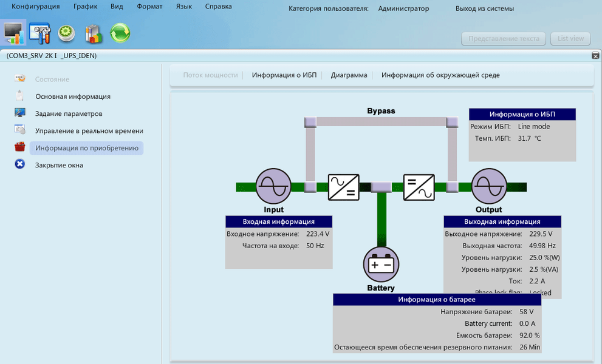Open the books and chart toolbar icon
The image size is (602, 364).
94,34
